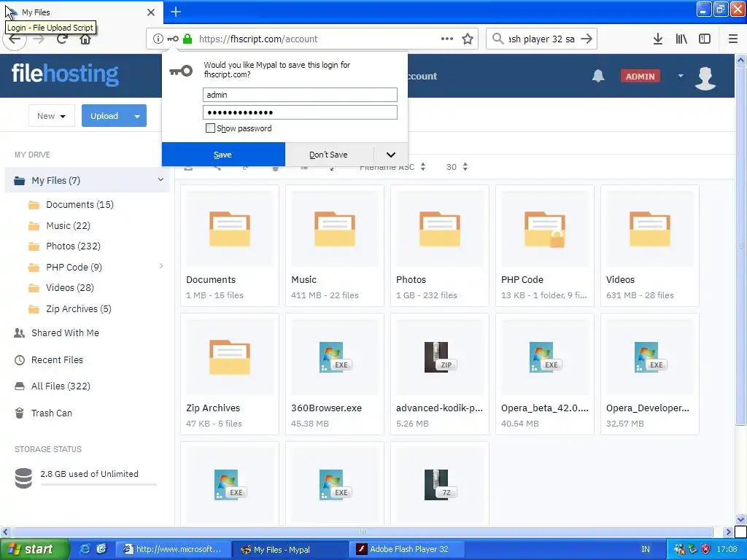Click the Don't Save button

coord(329,155)
